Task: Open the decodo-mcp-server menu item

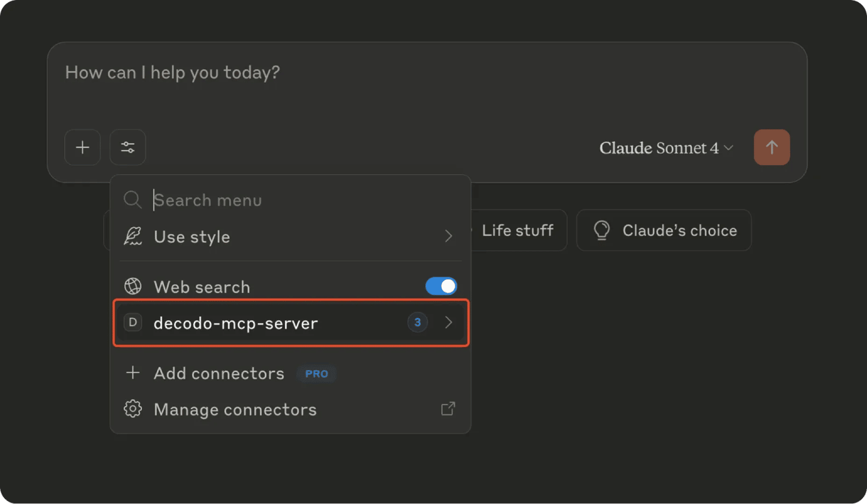Action: tap(291, 323)
